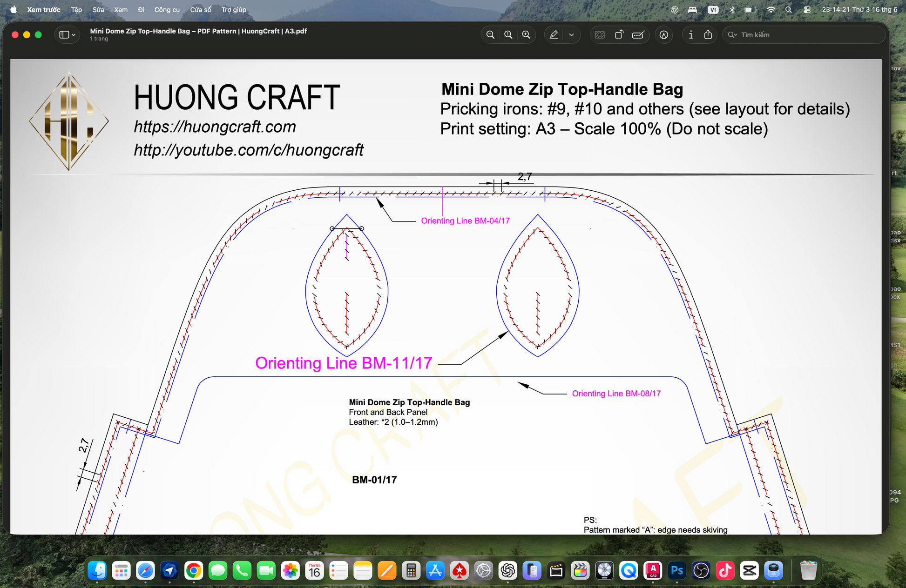Zoom out using the magnifier minus icon

[x=490, y=35]
